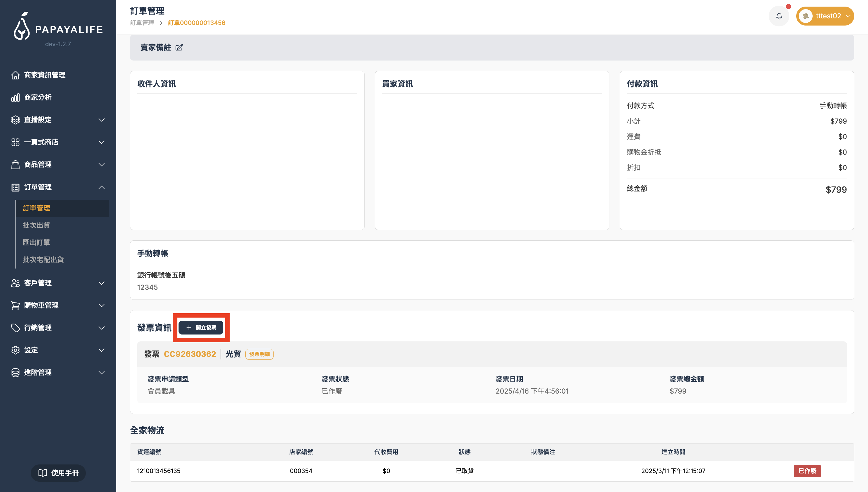The width and height of the screenshot is (868, 492).
Task: Click 訂單管理 breadcrumb link
Action: (x=142, y=23)
